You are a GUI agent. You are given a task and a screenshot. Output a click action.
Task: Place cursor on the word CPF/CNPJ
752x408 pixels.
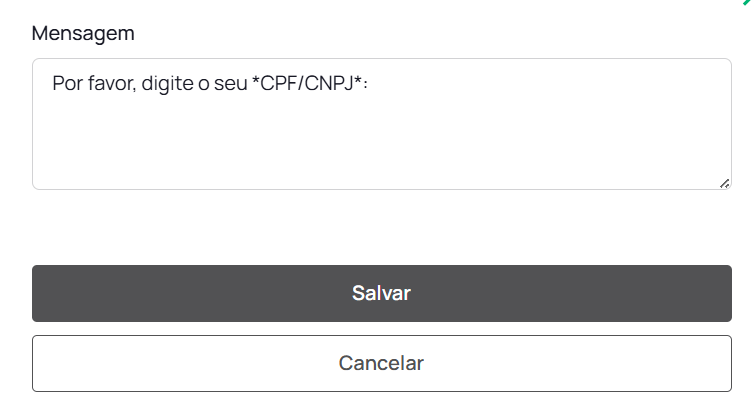308,83
